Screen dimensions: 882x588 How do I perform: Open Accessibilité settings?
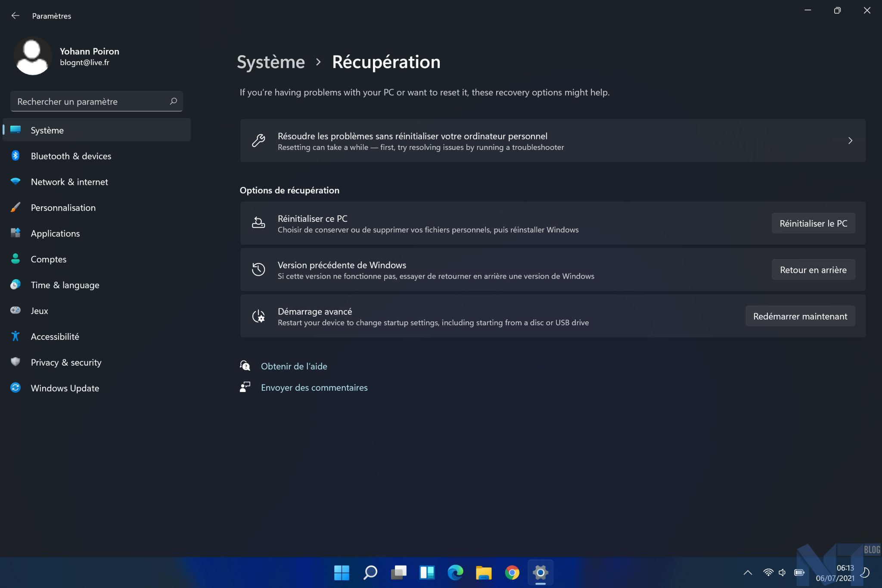tap(55, 337)
